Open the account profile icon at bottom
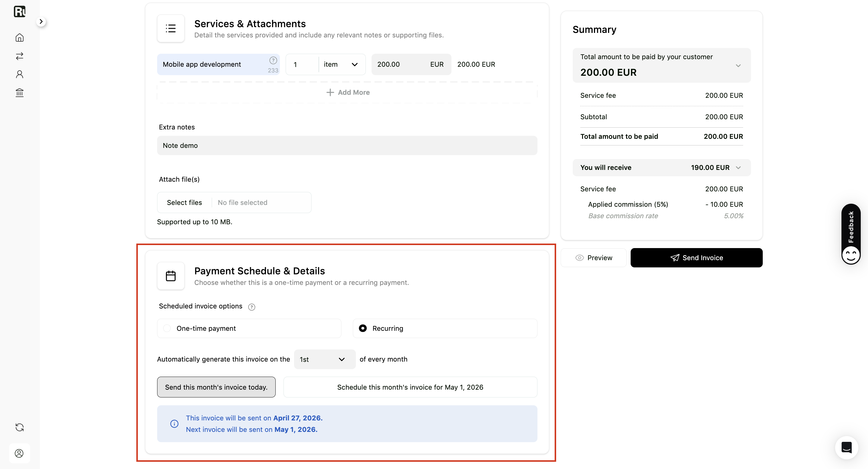The height and width of the screenshot is (469, 868). tap(19, 453)
